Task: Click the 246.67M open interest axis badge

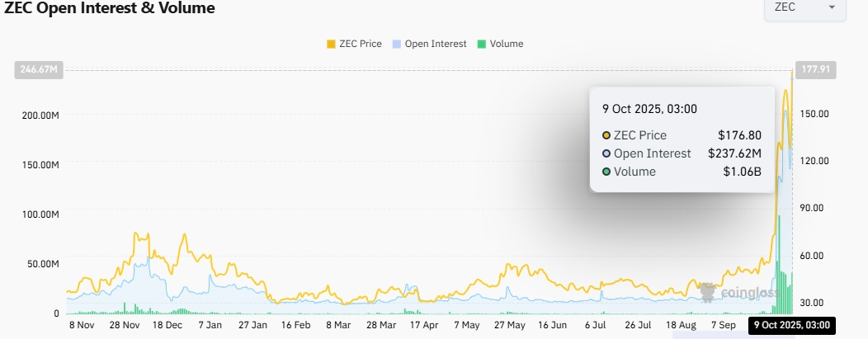Action: (37, 70)
